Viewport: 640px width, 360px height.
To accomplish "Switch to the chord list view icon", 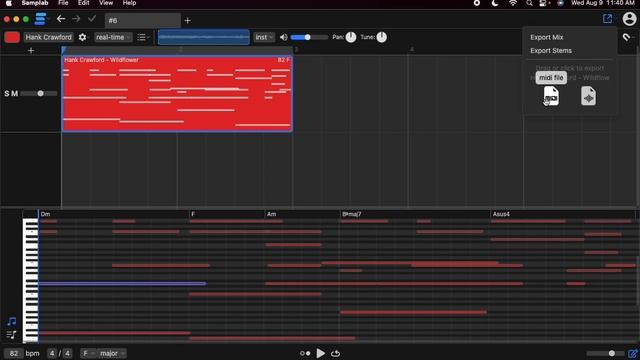I will pos(11,335).
